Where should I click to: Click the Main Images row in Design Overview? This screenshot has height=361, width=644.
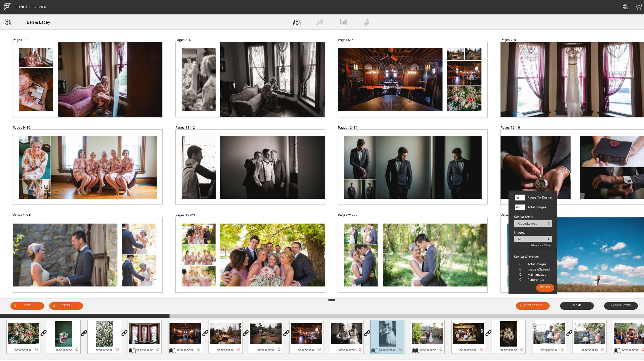[x=533, y=275]
